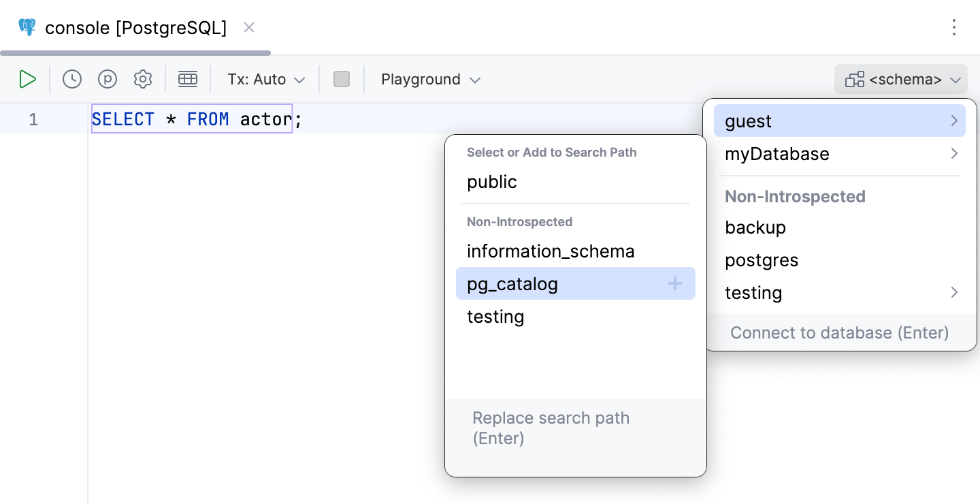Screen dimensions: 980x504
Task: Toggle in-editor results with the table icon
Action: (188, 78)
